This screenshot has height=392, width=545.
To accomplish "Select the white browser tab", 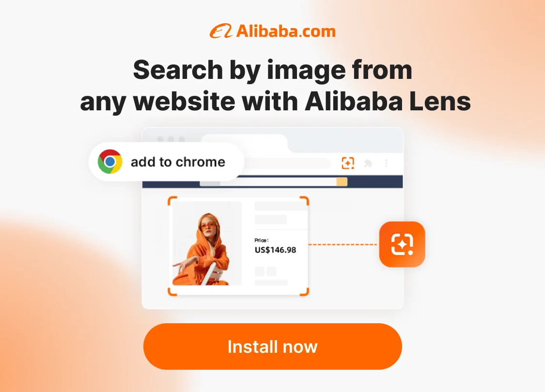I will (x=244, y=143).
